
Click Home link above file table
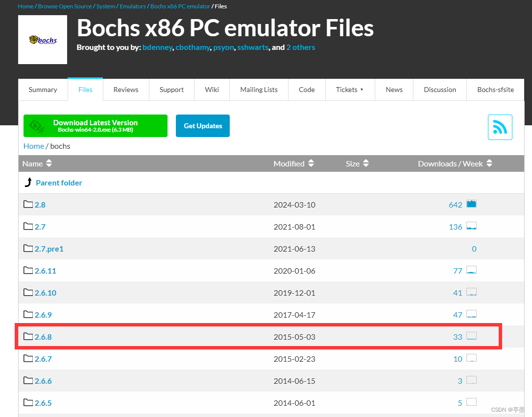[x=34, y=146]
